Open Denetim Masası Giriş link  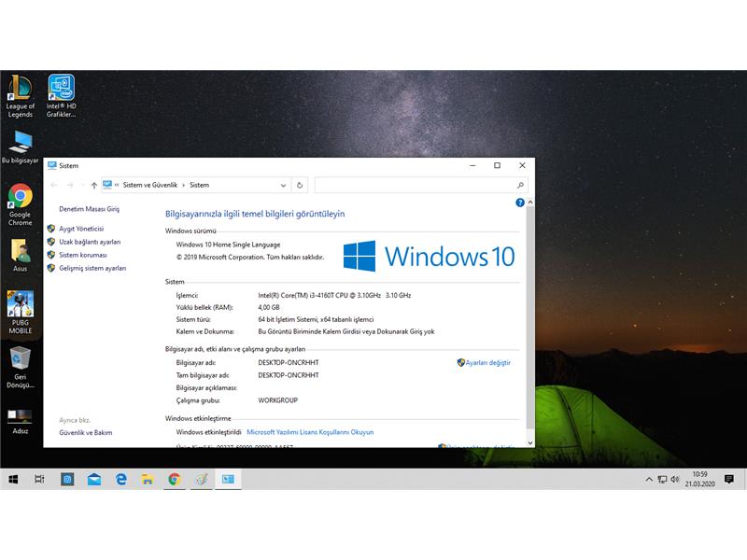click(x=89, y=209)
